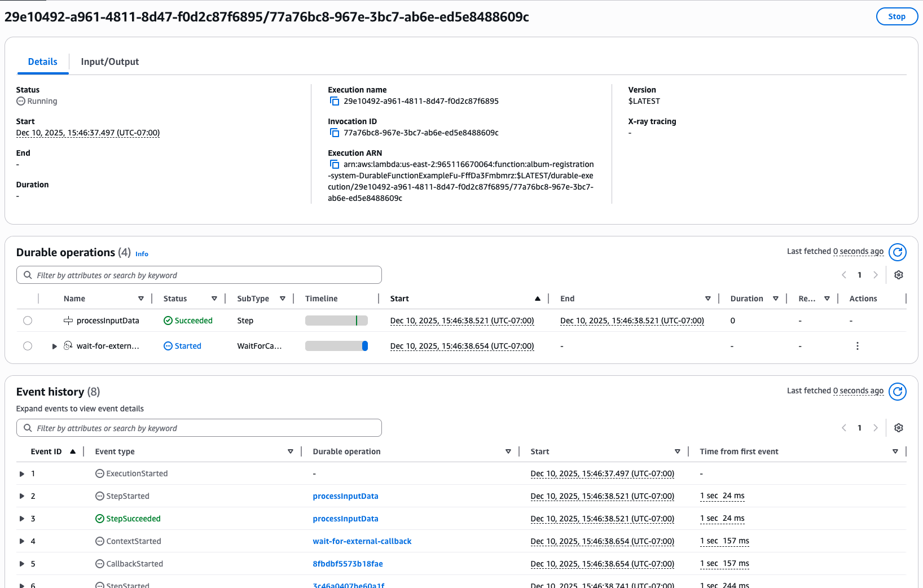This screenshot has width=923, height=588.
Task: Open Durable operations table settings gear
Action: click(x=899, y=275)
